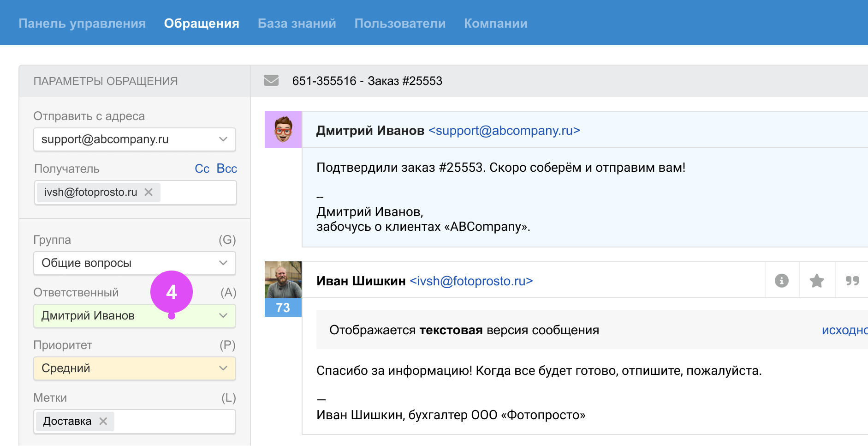This screenshot has width=868, height=446.
Task: Click the Cc link
Action: (202, 169)
